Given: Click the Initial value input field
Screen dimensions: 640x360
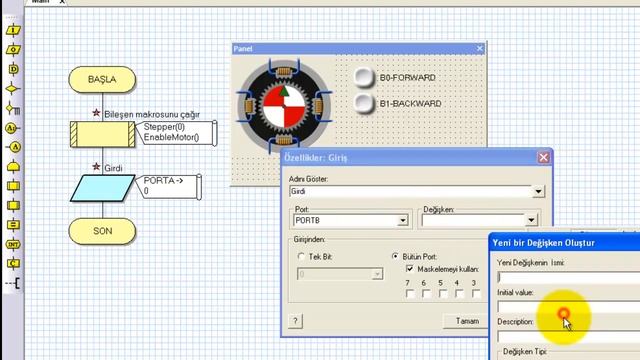Looking at the screenshot, I should [569, 307].
